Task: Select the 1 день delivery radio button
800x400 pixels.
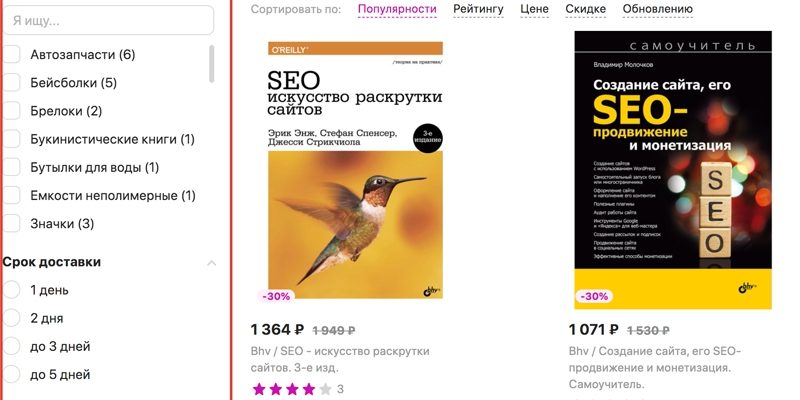Action: (x=12, y=290)
